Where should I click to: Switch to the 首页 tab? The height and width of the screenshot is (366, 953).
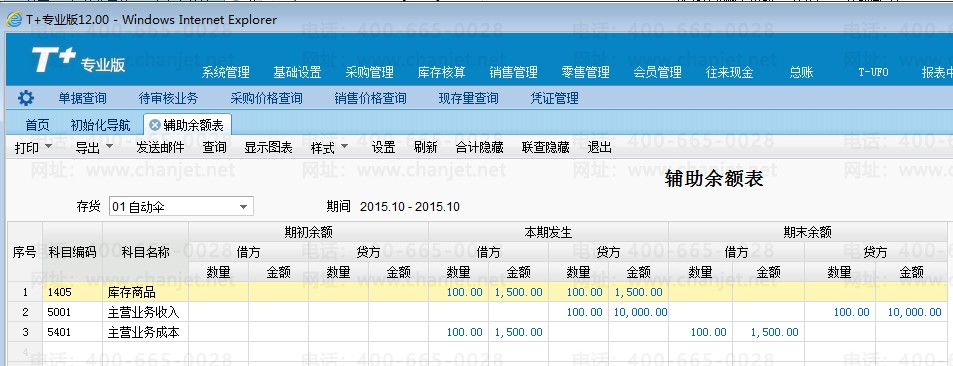click(37, 125)
